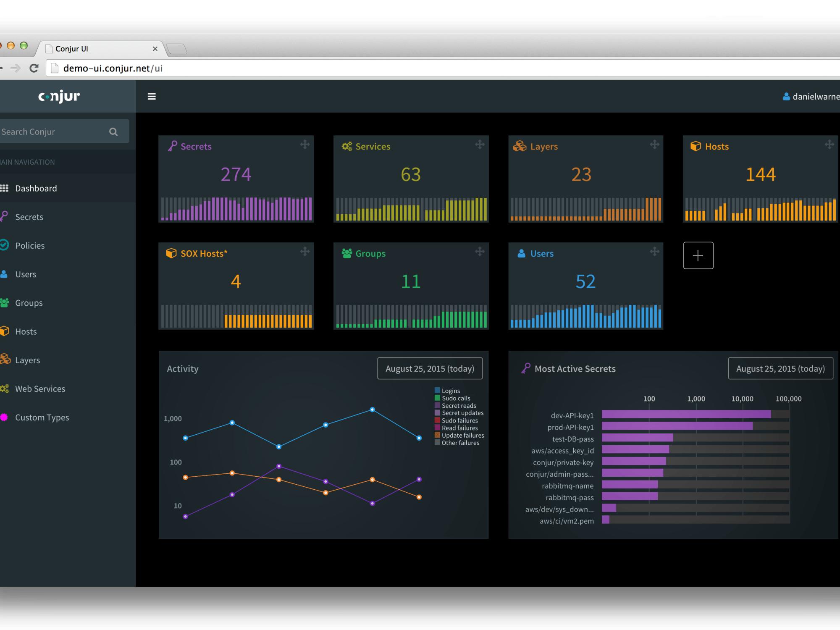
Task: Toggle Sudo calls in the chart legend
Action: (455, 398)
